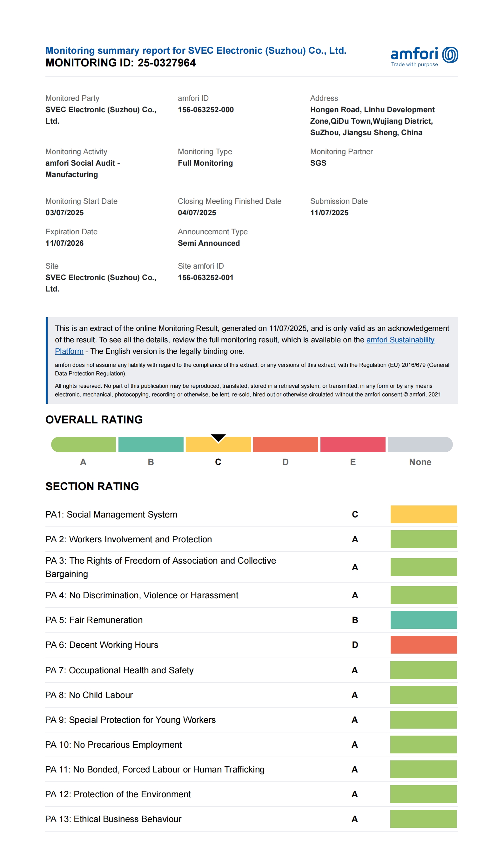Viewport: 504px width, 851px height.
Task: Click the Monitoring ID 25-0327964 heading
Action: (x=121, y=63)
